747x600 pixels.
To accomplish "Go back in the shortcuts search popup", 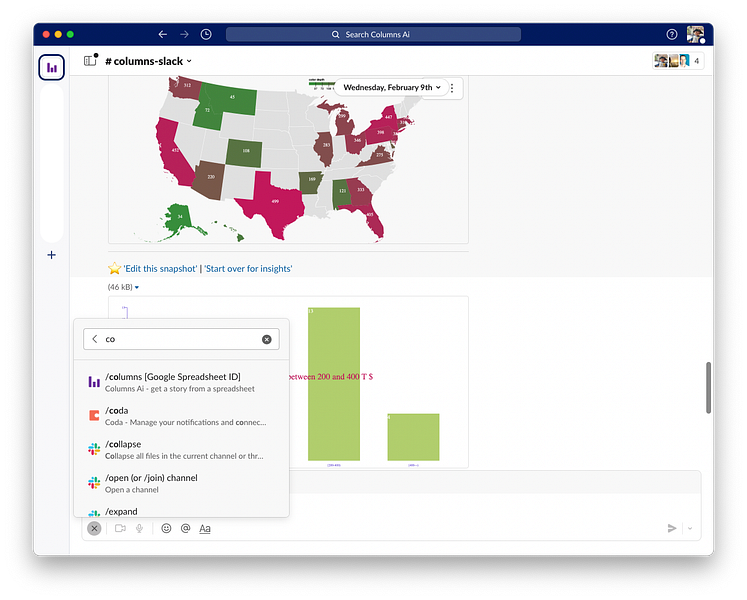I will click(94, 339).
